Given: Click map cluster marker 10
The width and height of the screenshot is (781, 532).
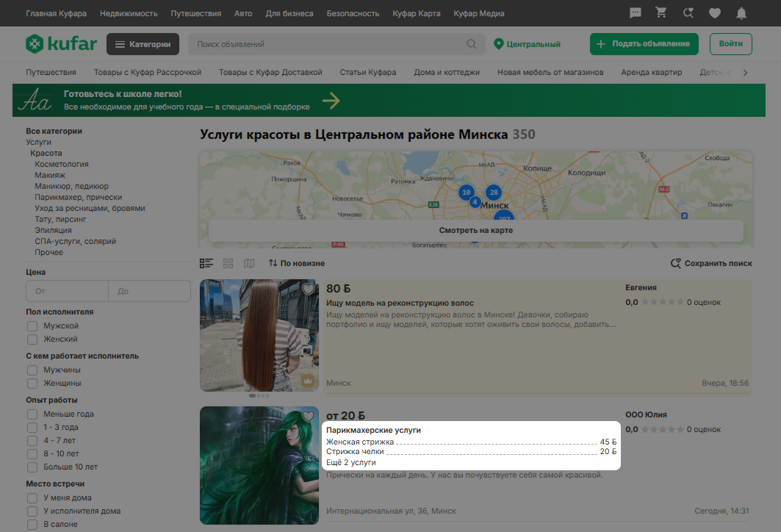Looking at the screenshot, I should (467, 193).
